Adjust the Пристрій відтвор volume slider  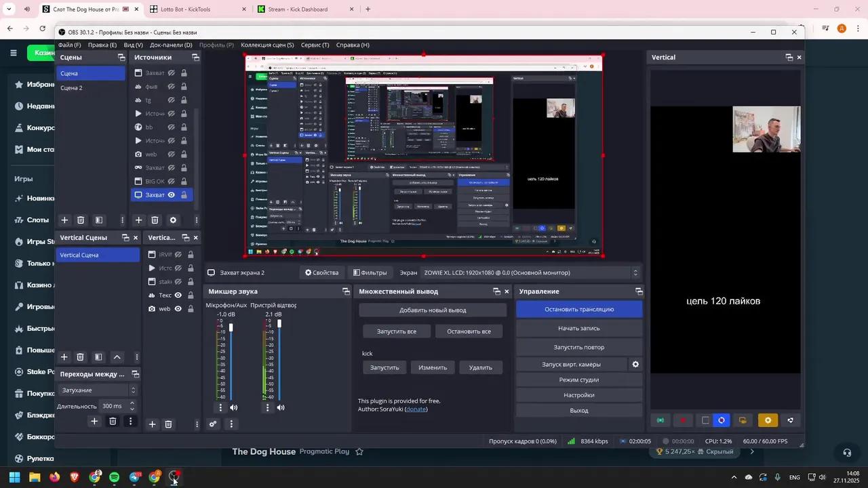tap(279, 323)
